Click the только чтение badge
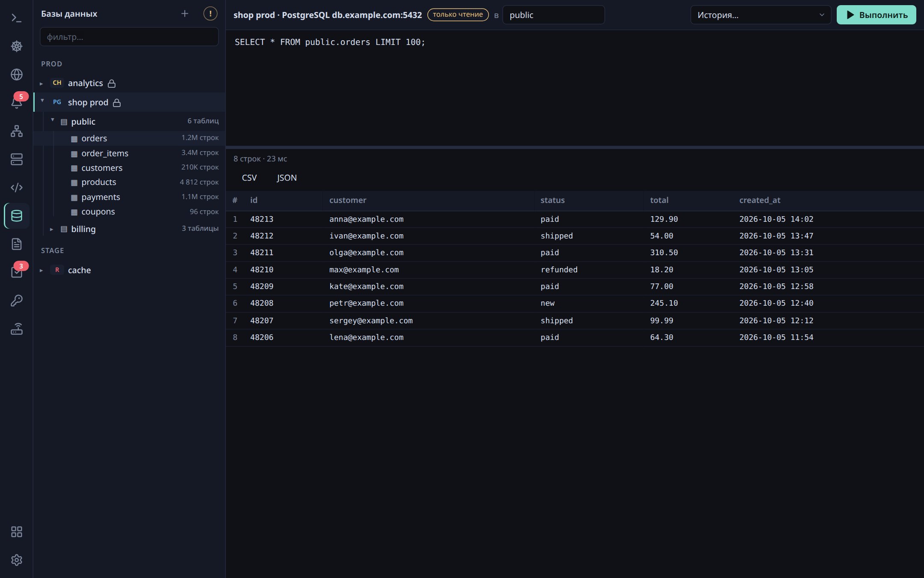 (x=458, y=15)
